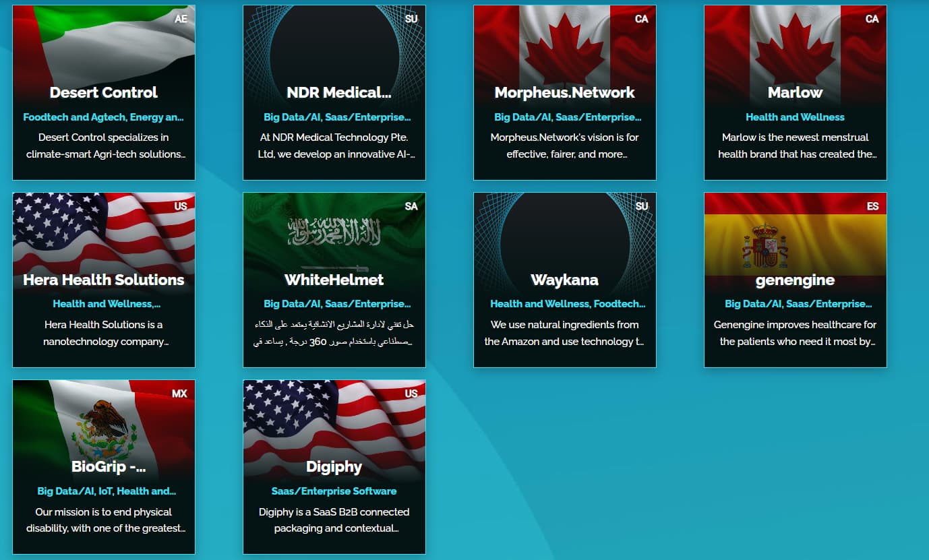Screen dimensions: 929x560
Task: Open the Desert Control card title
Action: (x=104, y=92)
